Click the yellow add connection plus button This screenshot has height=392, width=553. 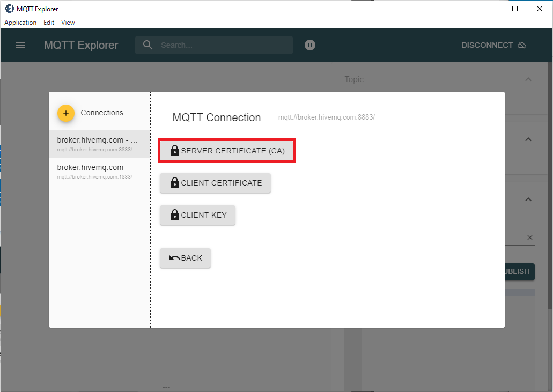pyautogui.click(x=66, y=113)
